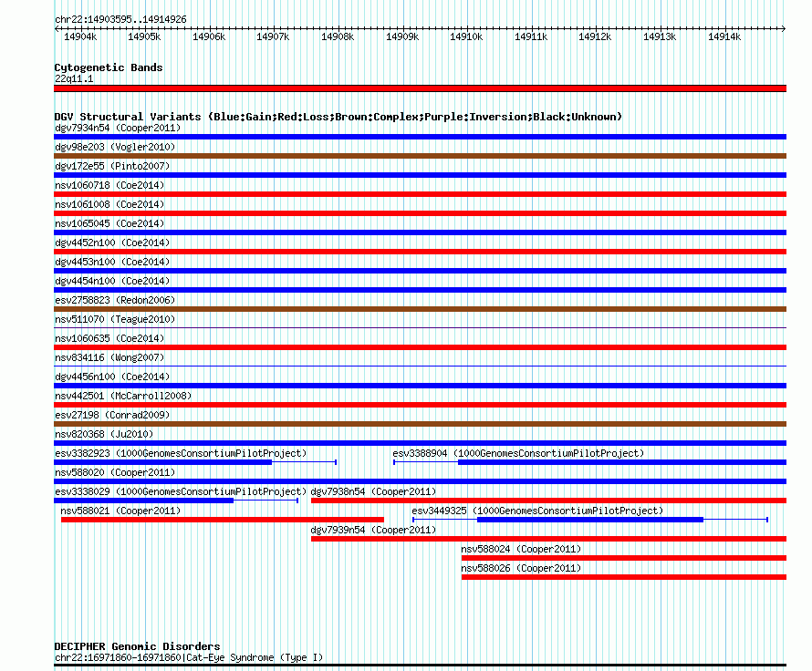Screen dimensions: 812x671
Task: Open nsv1060635 (Coe2014) label
Action: point(109,338)
